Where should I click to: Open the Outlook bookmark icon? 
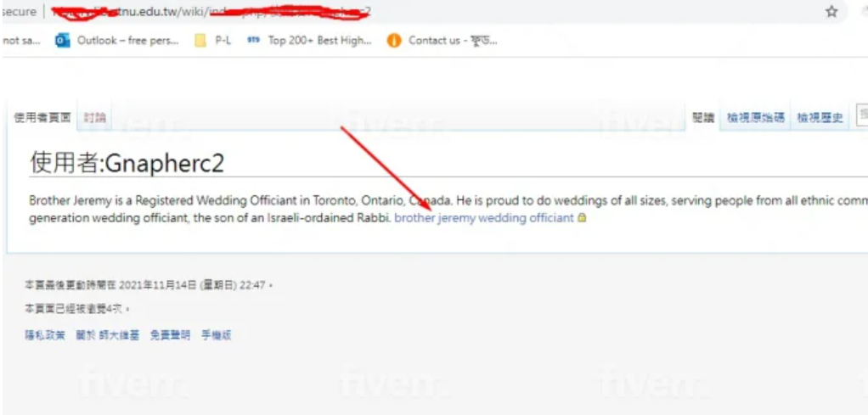(x=63, y=41)
